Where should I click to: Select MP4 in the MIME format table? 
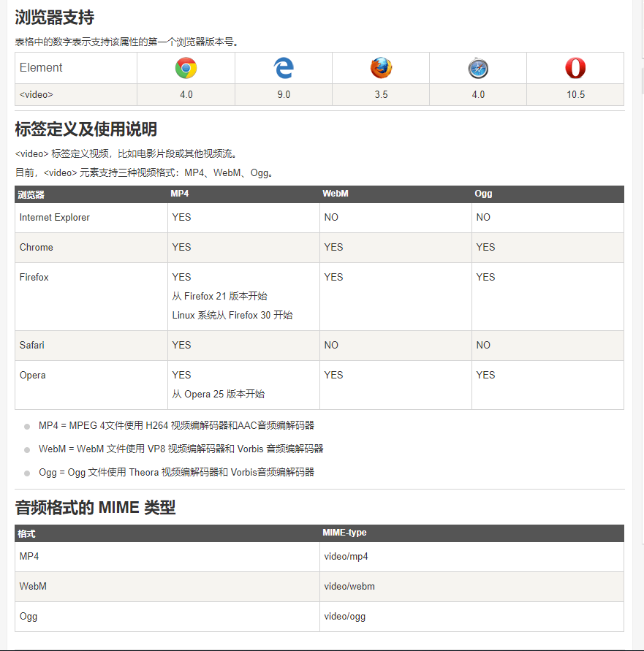point(167,557)
